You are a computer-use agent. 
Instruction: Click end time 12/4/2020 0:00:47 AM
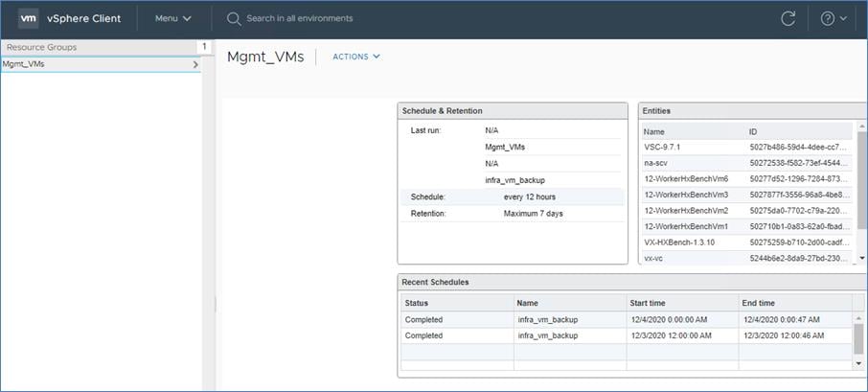click(782, 319)
